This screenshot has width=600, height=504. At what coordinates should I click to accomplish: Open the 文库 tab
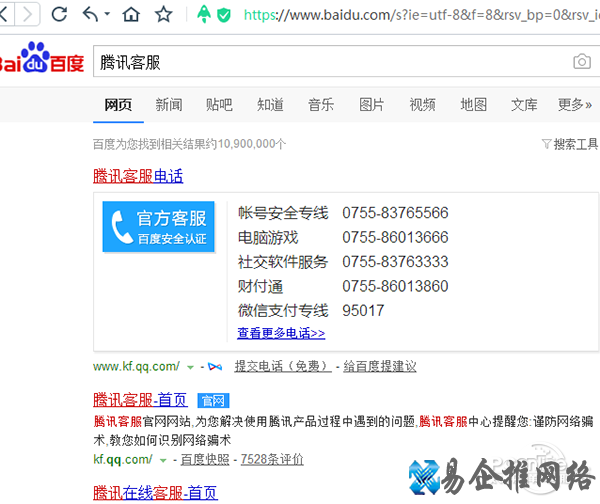(524, 104)
